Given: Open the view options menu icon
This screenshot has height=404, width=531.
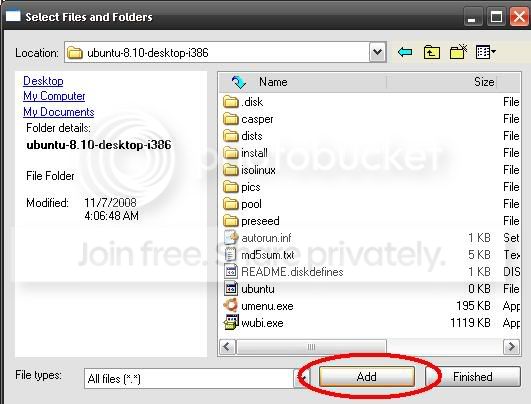Looking at the screenshot, I should pos(486,52).
